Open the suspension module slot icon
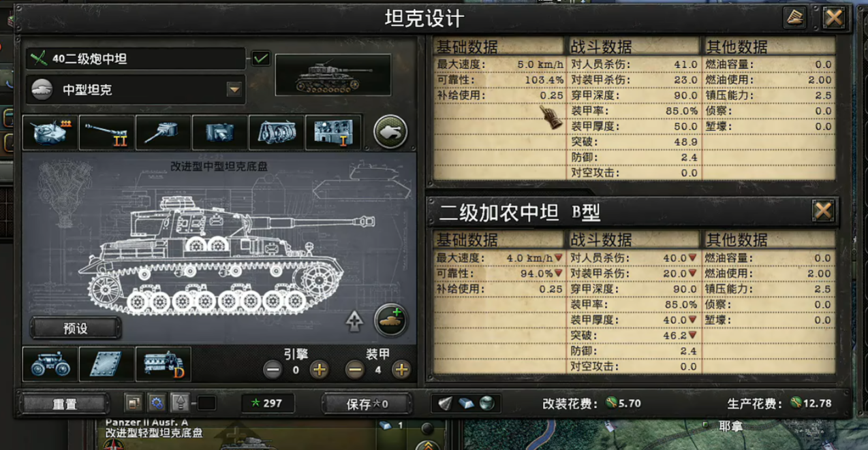This screenshot has height=450, width=868. point(50,364)
